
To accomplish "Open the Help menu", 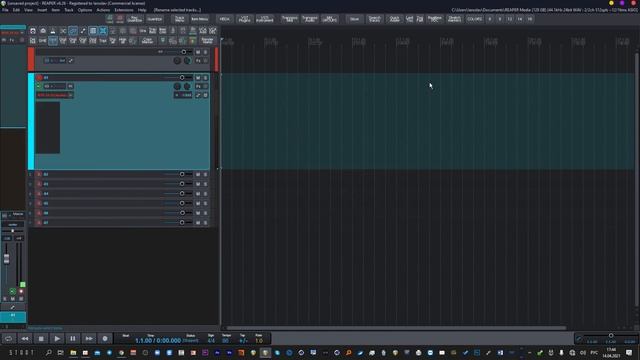I will tap(142, 10).
